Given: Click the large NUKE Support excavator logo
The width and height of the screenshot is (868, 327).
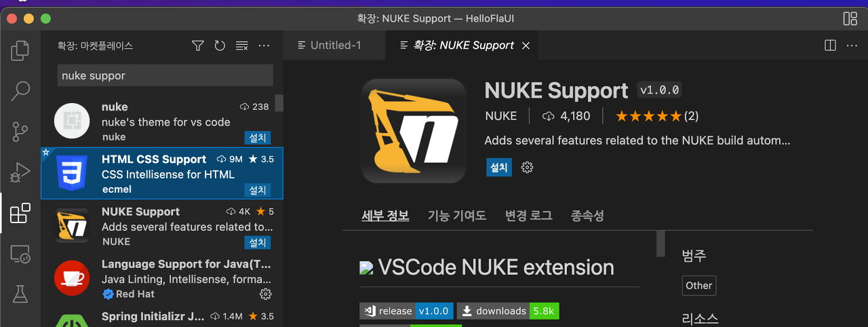Looking at the screenshot, I should point(414,131).
